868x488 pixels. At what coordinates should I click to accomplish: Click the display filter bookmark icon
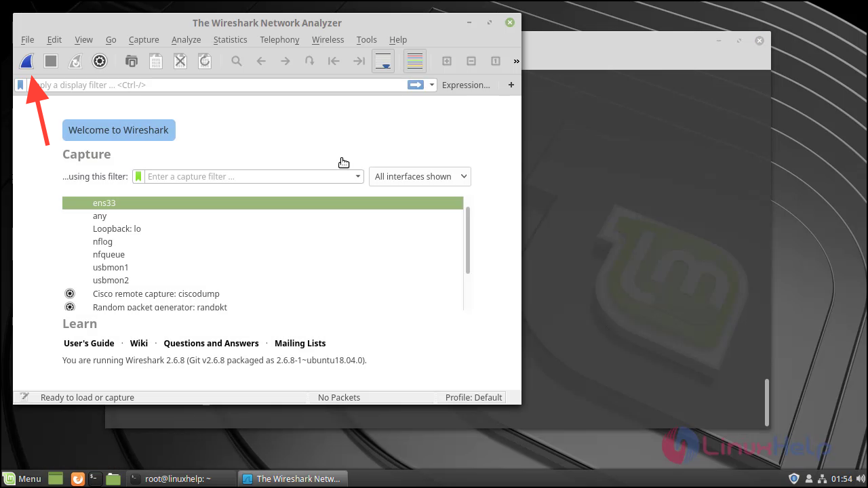[x=20, y=85]
